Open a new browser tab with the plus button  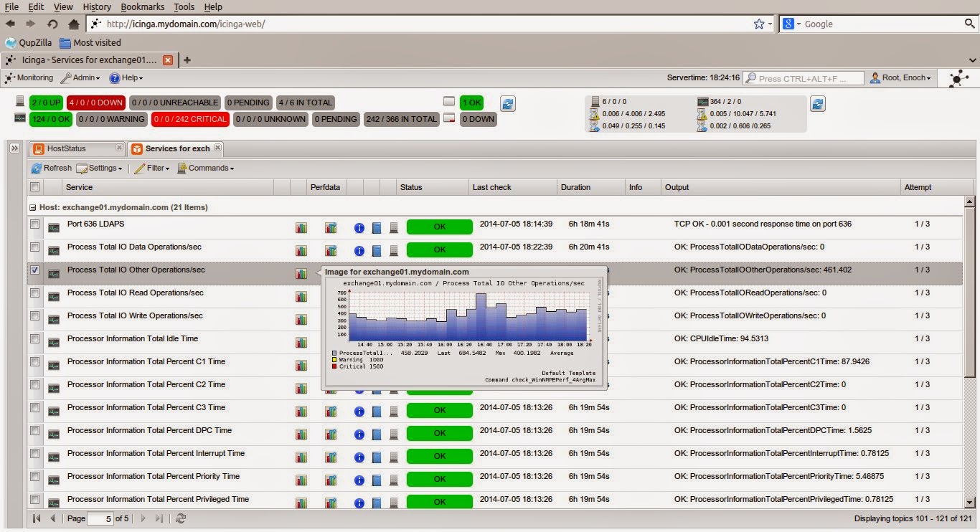coord(187,60)
